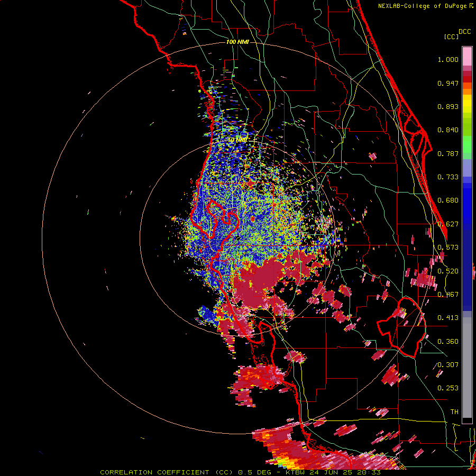The width and height of the screenshot is (476, 476).
Task: Pick the light pink segment of the color bar
Action: click(467, 56)
